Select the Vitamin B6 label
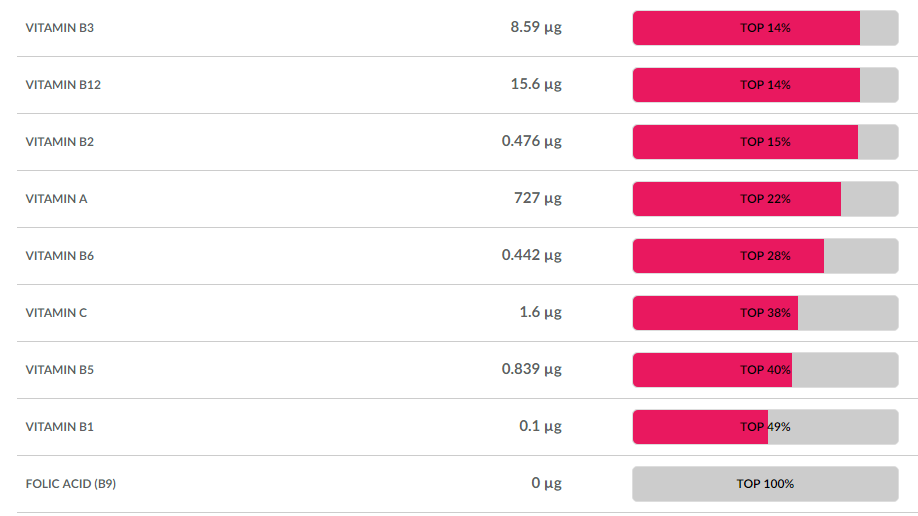Viewport: 918px width, 516px height. (x=60, y=256)
